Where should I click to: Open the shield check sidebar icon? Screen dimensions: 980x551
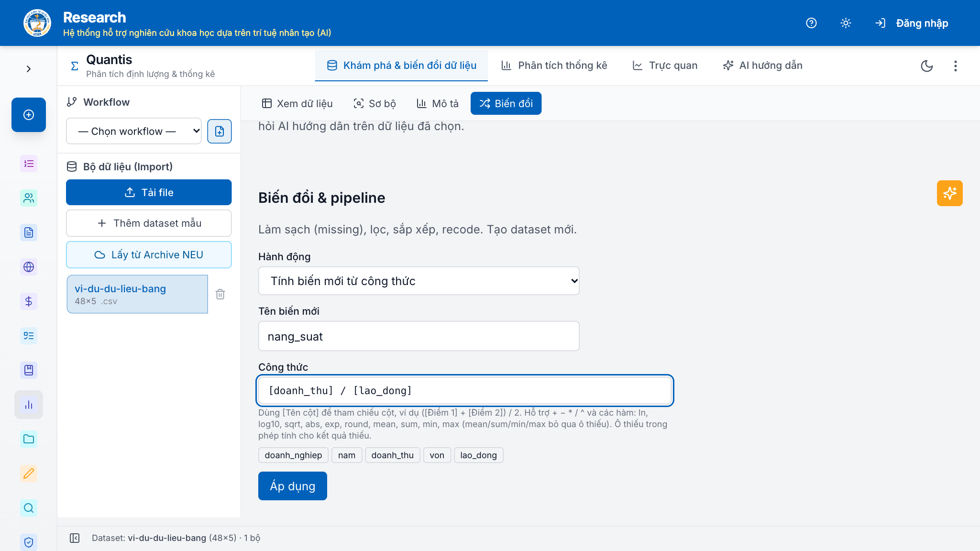click(x=29, y=542)
